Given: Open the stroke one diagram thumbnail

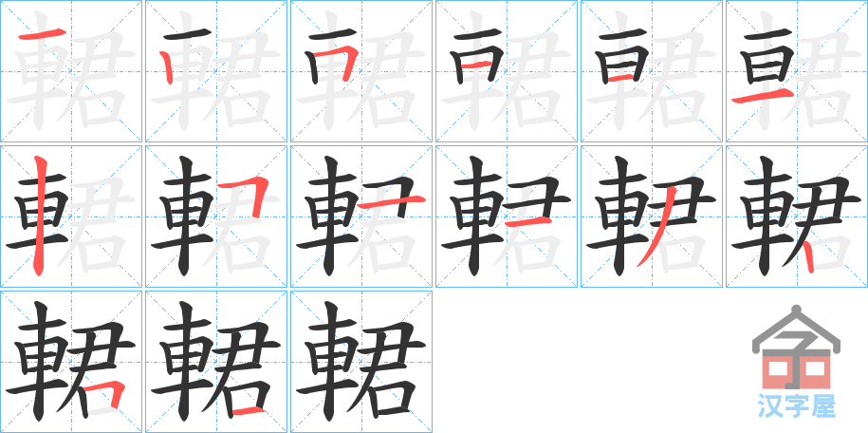Looking at the screenshot, I should [71, 71].
